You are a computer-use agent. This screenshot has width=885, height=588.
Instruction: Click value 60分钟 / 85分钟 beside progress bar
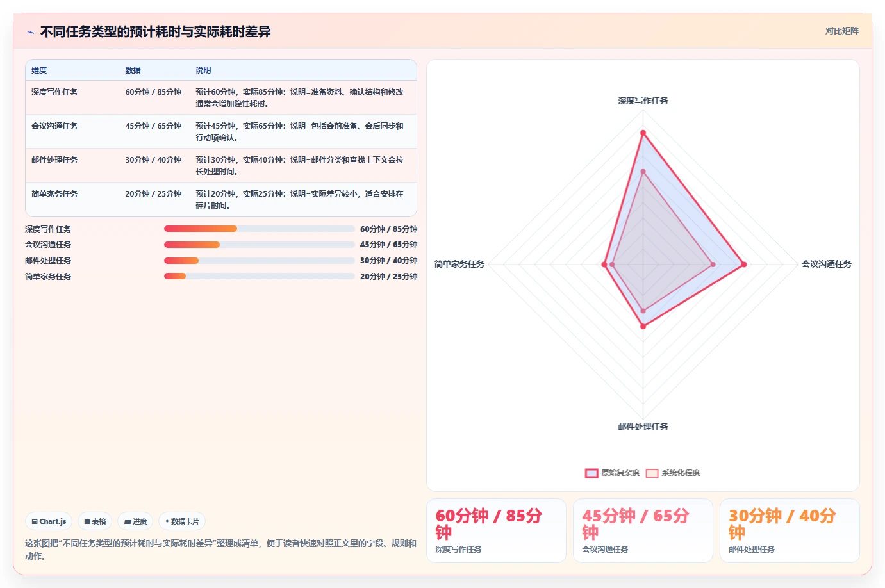(388, 229)
